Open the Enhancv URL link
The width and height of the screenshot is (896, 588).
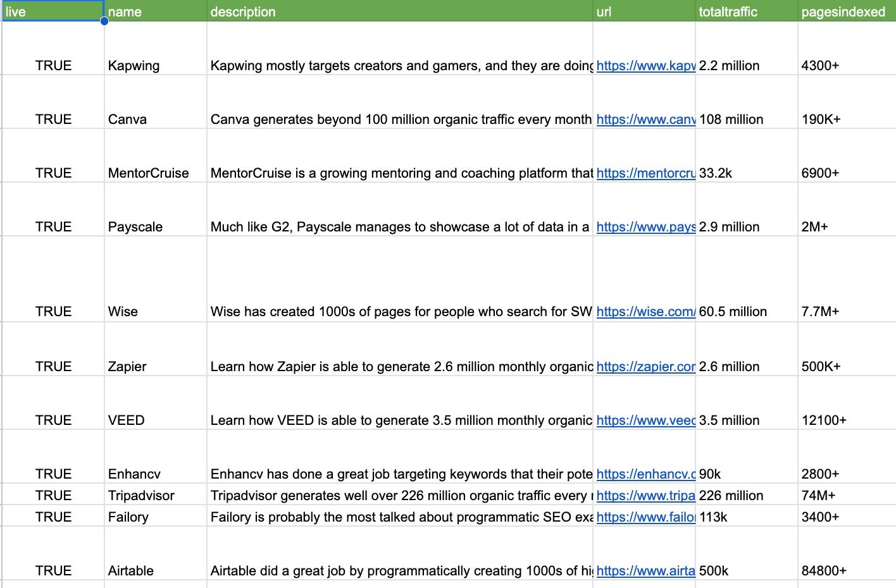[x=646, y=474]
